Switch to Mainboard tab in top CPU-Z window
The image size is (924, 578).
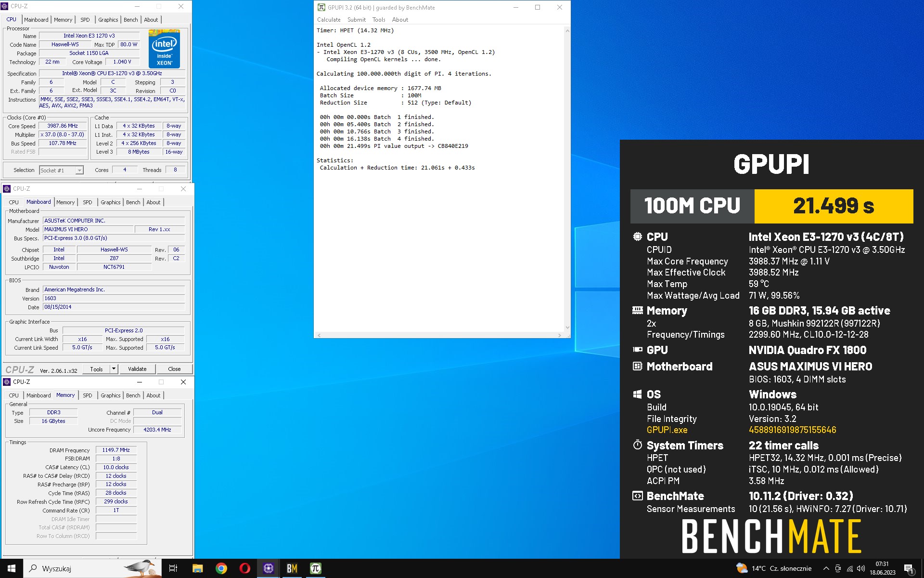(x=36, y=20)
